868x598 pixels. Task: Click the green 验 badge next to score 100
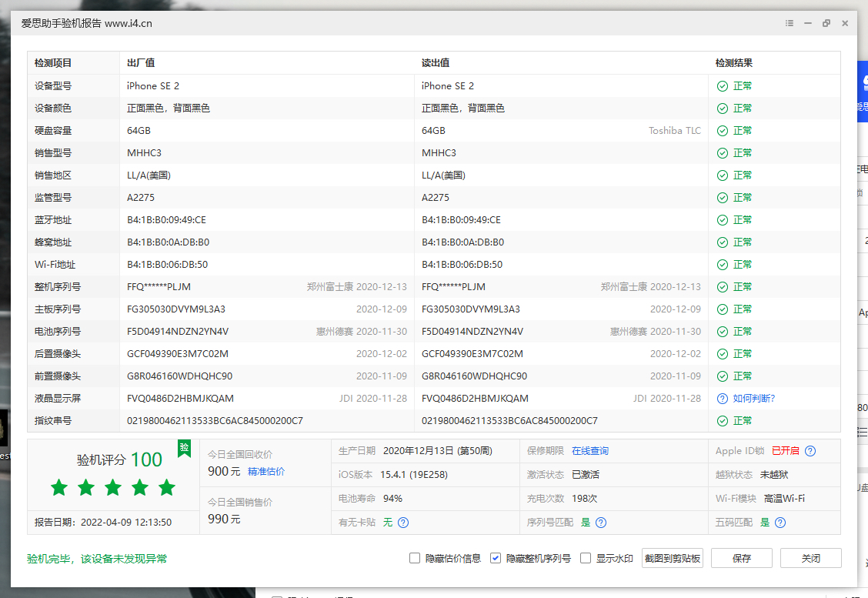point(184,449)
